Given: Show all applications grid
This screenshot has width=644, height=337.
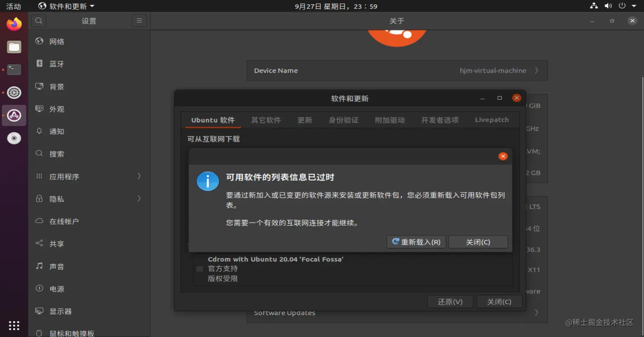Looking at the screenshot, I should [14, 326].
